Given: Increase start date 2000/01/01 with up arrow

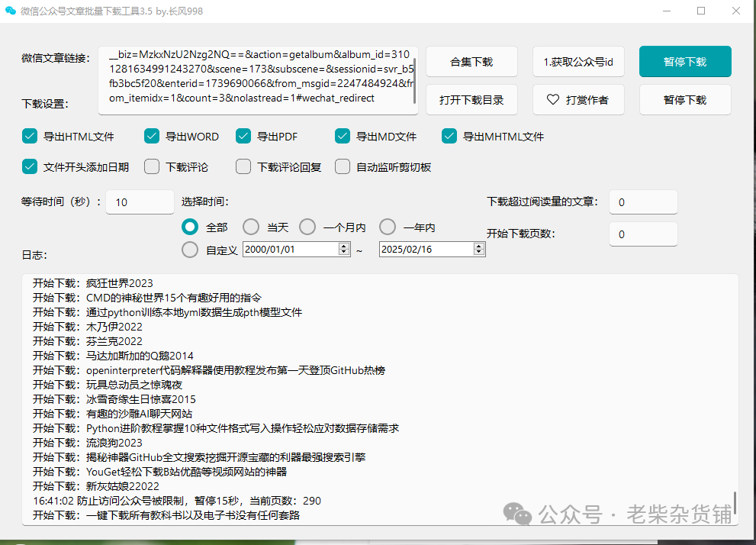Looking at the screenshot, I should [x=344, y=246].
